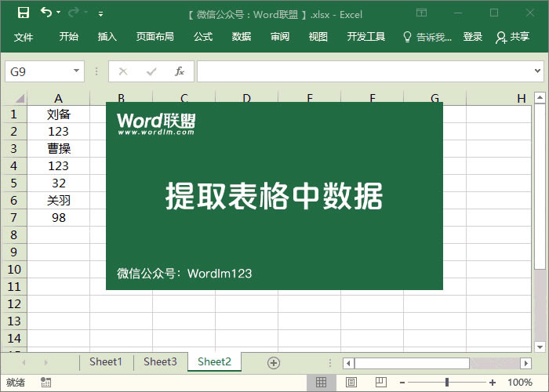Click cell A2 containing 123
The height and width of the screenshot is (392, 549).
59,131
